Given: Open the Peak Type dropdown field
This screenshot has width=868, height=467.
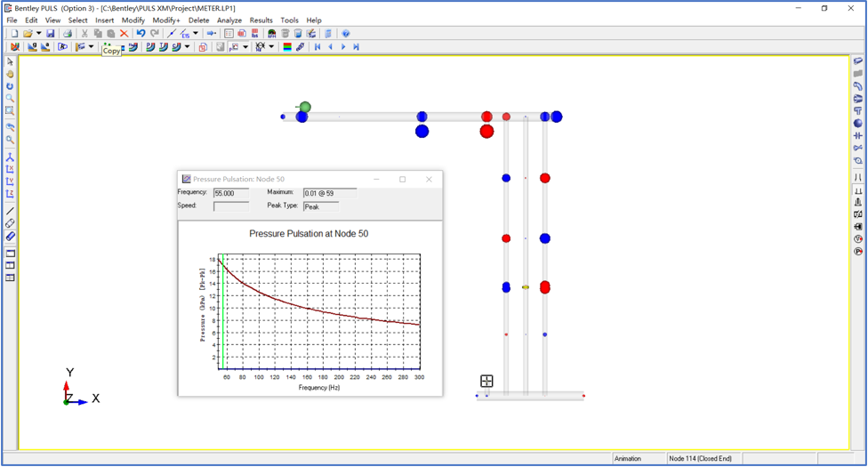Looking at the screenshot, I should (x=320, y=206).
